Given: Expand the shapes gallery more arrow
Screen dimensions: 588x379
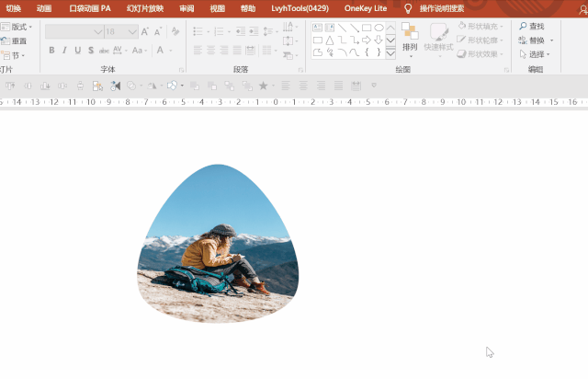Looking at the screenshot, I should click(390, 53).
